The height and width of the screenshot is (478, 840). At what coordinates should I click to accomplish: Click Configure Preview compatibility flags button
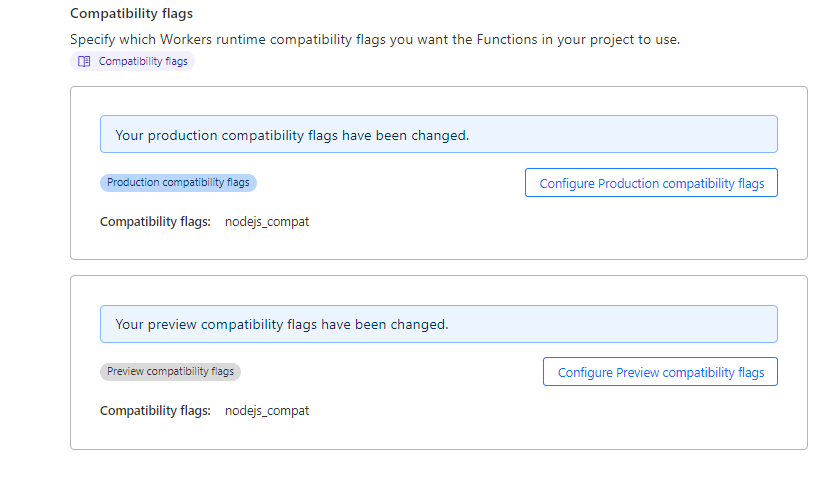click(660, 372)
